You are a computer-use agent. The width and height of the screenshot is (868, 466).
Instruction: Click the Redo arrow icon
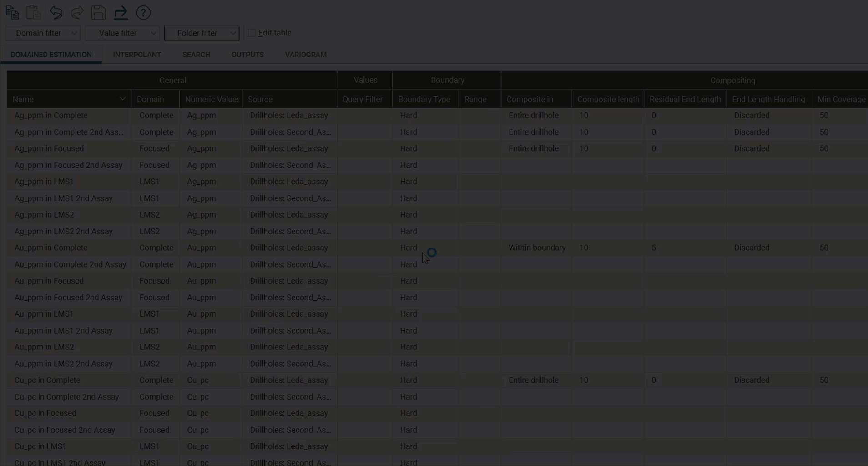pos(77,13)
